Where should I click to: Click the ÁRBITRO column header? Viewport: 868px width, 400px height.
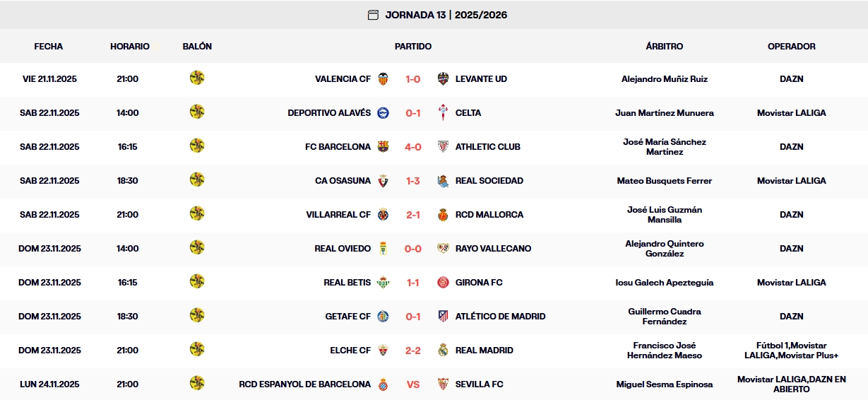click(x=664, y=47)
